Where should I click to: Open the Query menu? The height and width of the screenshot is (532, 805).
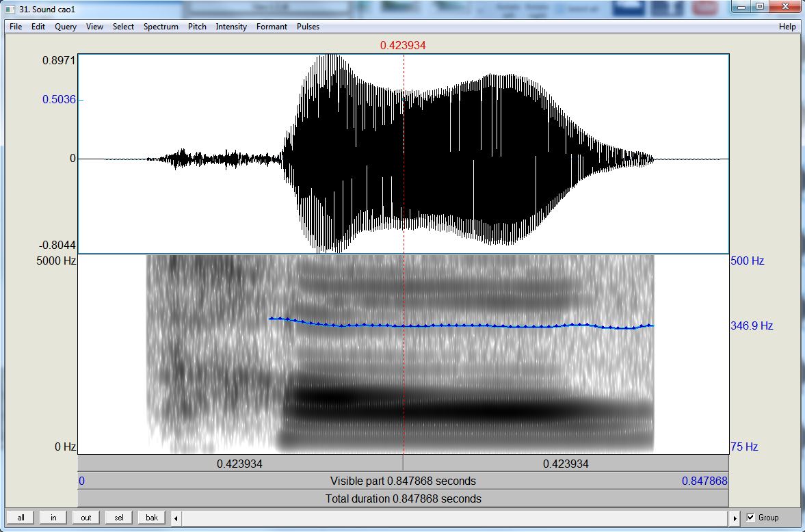point(66,27)
